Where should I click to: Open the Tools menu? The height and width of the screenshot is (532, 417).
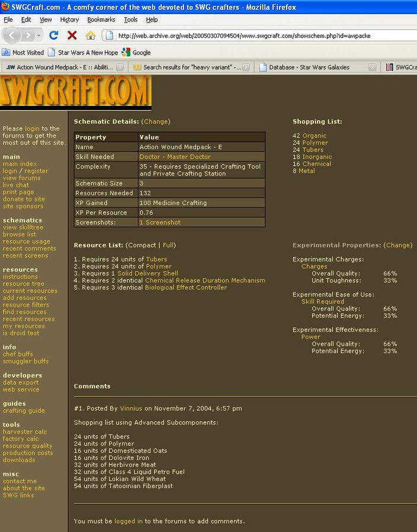pos(130,20)
